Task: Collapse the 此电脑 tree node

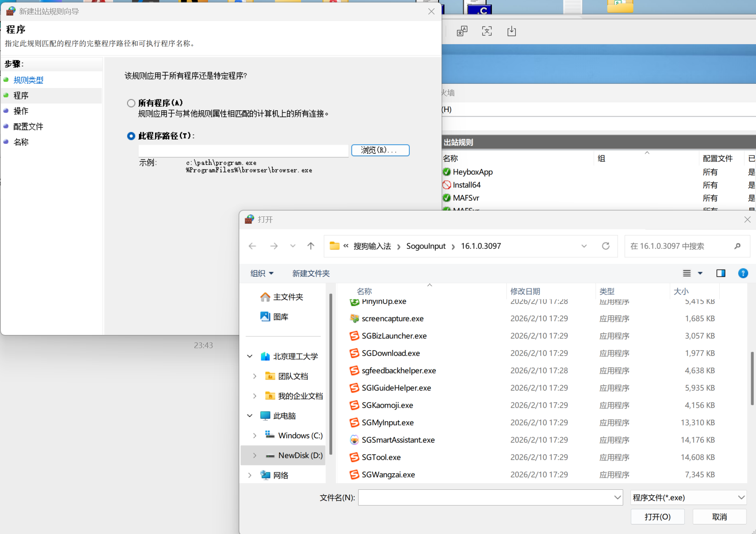Action: tap(250, 416)
